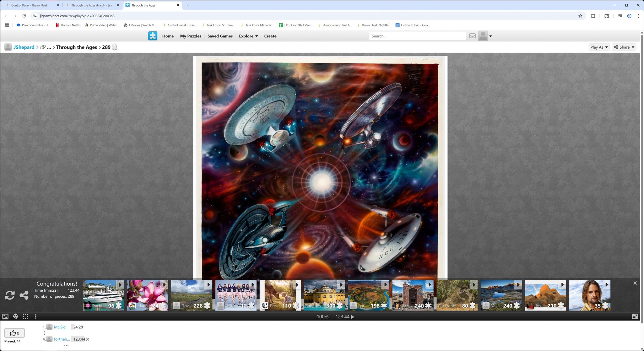Image resolution: width=644 pixels, height=351 pixels.
Task: Go to Home in the navigation bar
Action: 168,36
